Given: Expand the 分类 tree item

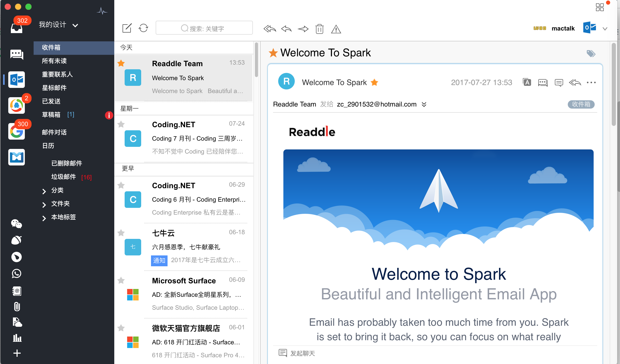Looking at the screenshot, I should click(44, 191).
